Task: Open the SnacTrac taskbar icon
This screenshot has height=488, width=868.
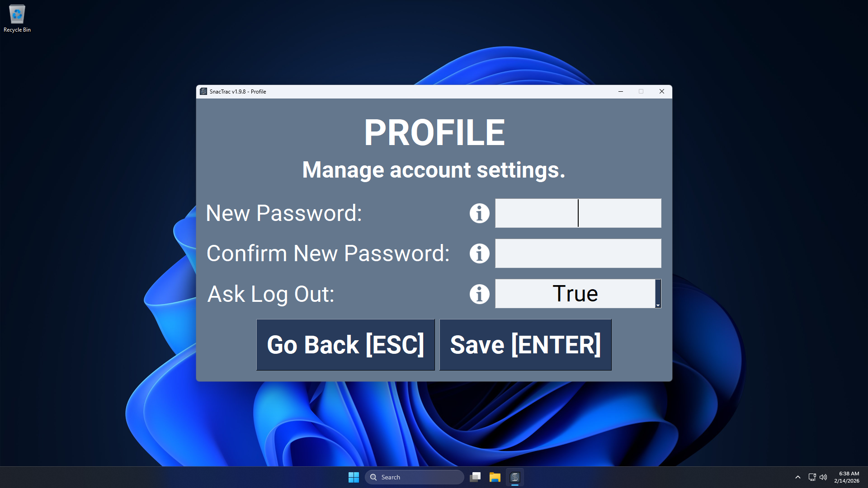Action: point(514,477)
